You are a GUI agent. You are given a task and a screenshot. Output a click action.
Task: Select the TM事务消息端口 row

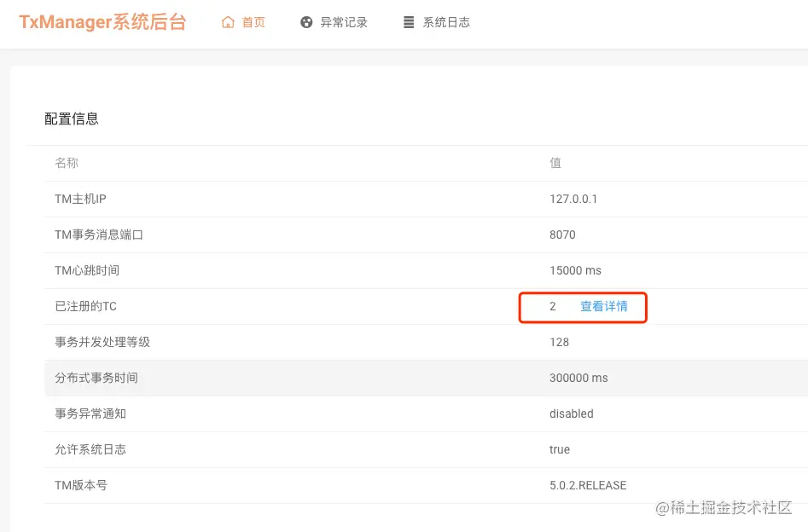pos(426,234)
